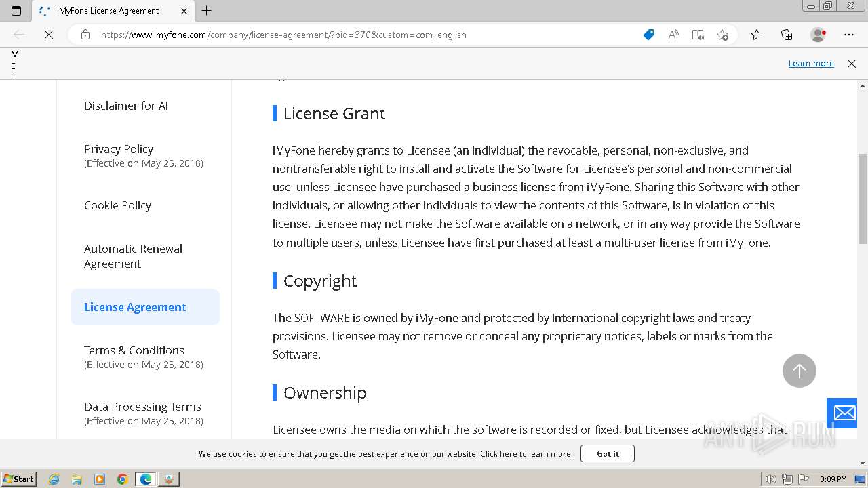Viewport: 868px width, 488px height.
Task: Click the Ownership heading
Action: click(x=325, y=392)
